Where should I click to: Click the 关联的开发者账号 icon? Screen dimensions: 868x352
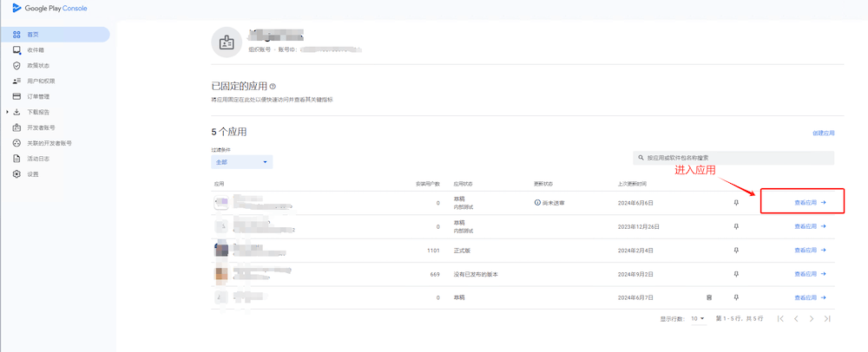(x=16, y=143)
